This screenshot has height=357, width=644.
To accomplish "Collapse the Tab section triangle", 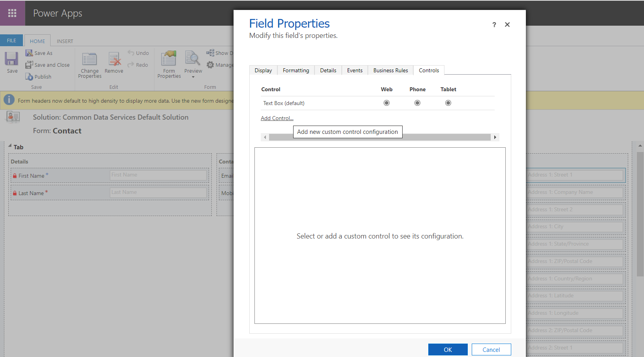I will pyautogui.click(x=10, y=146).
